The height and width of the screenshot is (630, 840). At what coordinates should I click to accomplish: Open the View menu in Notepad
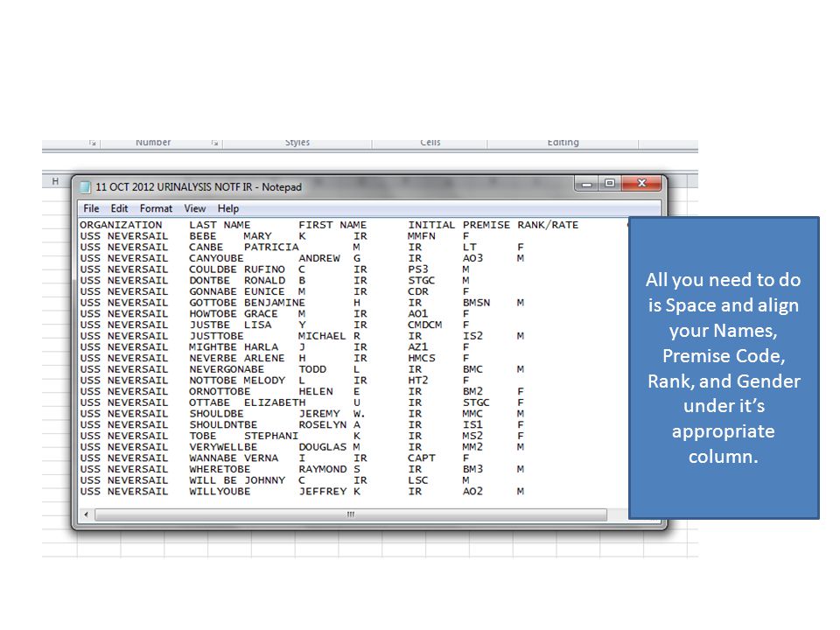coord(195,208)
